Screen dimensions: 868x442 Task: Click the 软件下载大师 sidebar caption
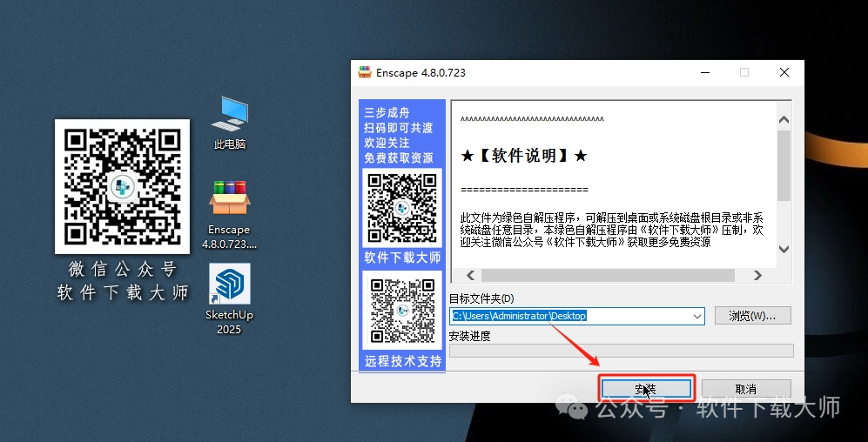click(x=402, y=258)
